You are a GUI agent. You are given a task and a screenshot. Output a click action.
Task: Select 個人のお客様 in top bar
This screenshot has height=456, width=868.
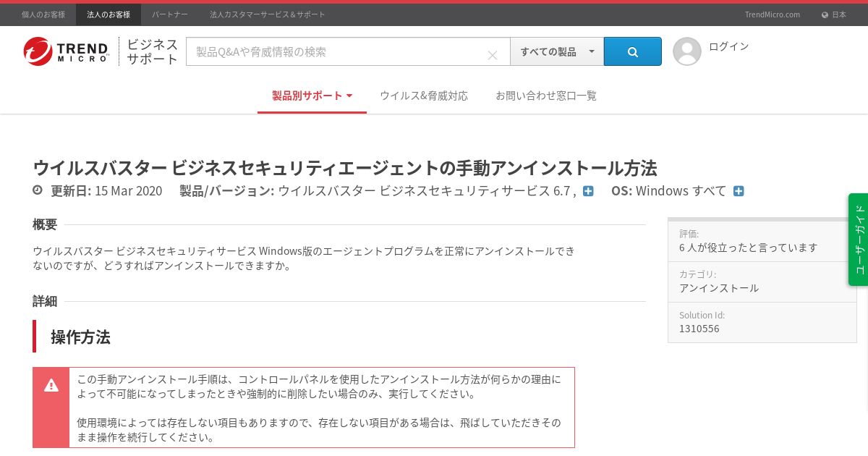click(43, 14)
